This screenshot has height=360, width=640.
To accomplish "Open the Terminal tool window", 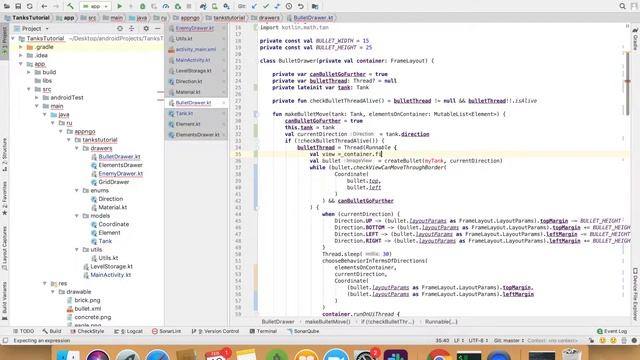I will 263,331.
